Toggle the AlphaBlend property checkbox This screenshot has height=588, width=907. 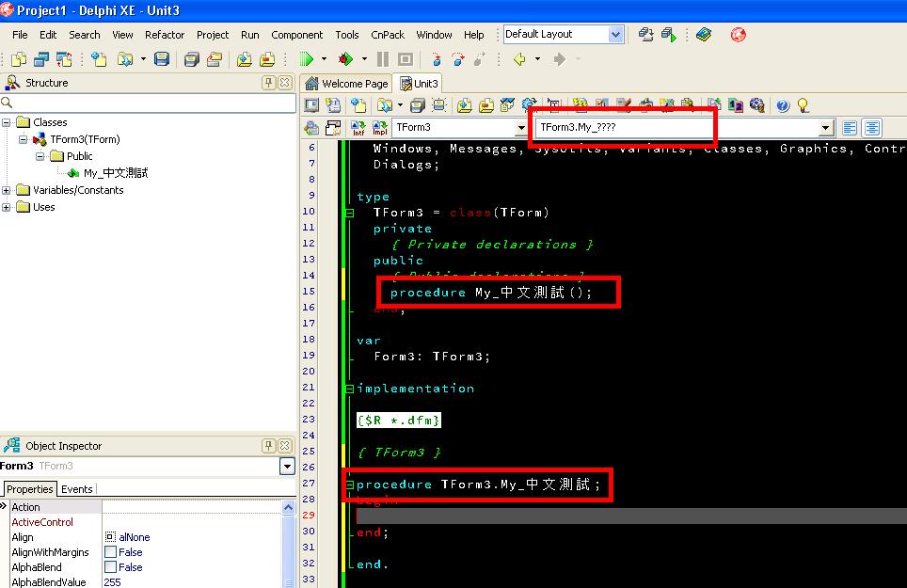click(x=111, y=567)
